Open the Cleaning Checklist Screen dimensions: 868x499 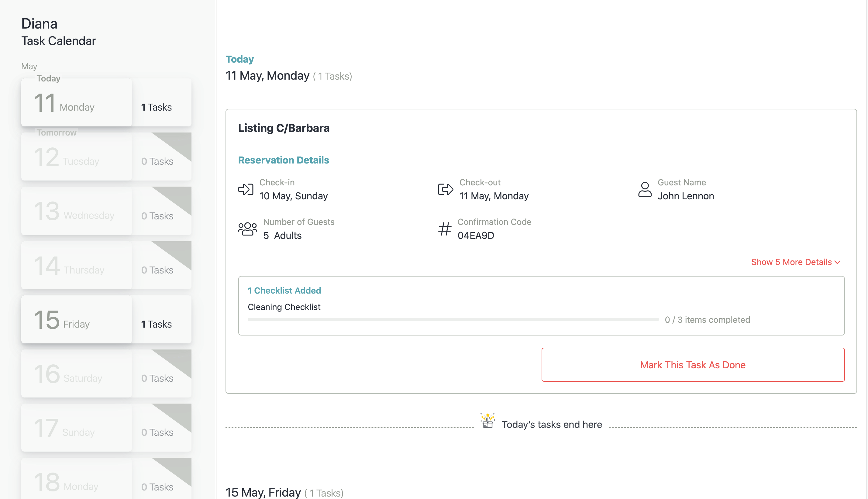tap(284, 307)
